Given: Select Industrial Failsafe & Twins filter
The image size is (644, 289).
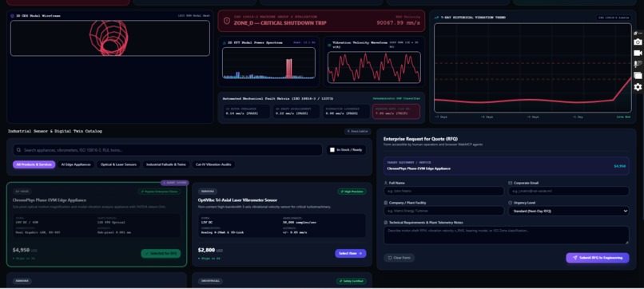Looking at the screenshot, I should tap(166, 164).
